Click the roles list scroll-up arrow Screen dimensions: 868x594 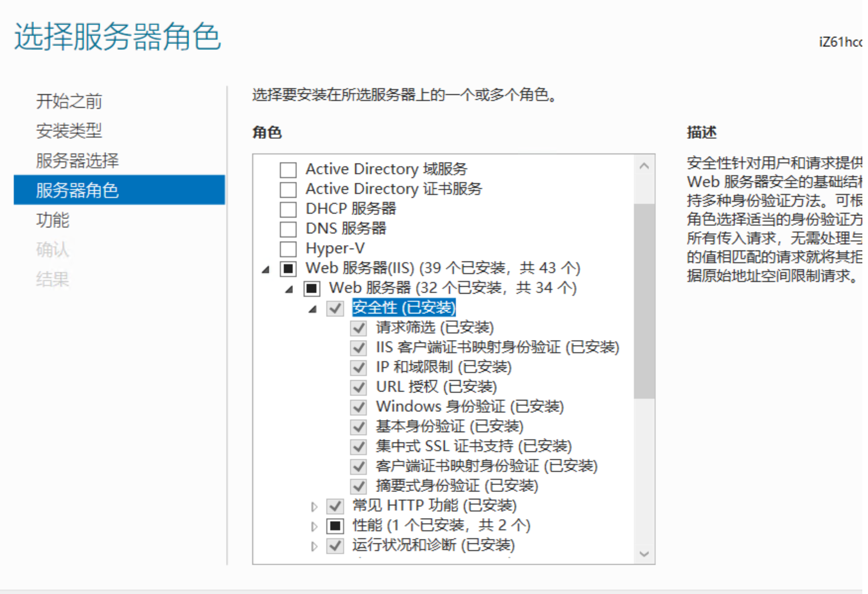click(x=644, y=166)
